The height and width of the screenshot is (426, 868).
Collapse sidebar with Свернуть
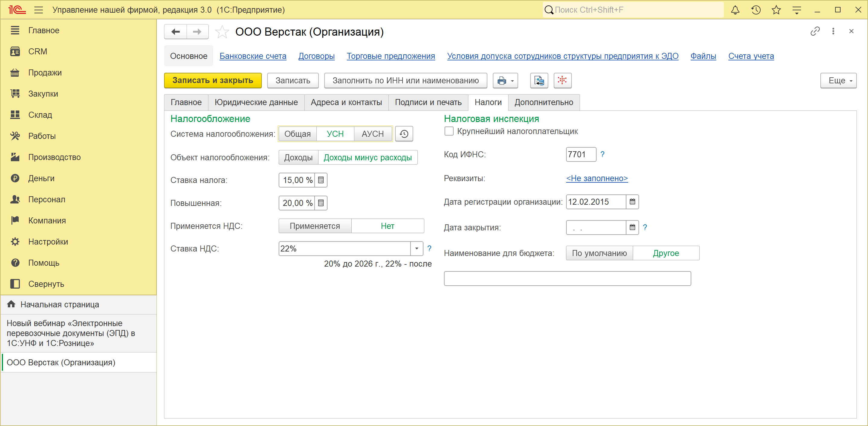(78, 284)
